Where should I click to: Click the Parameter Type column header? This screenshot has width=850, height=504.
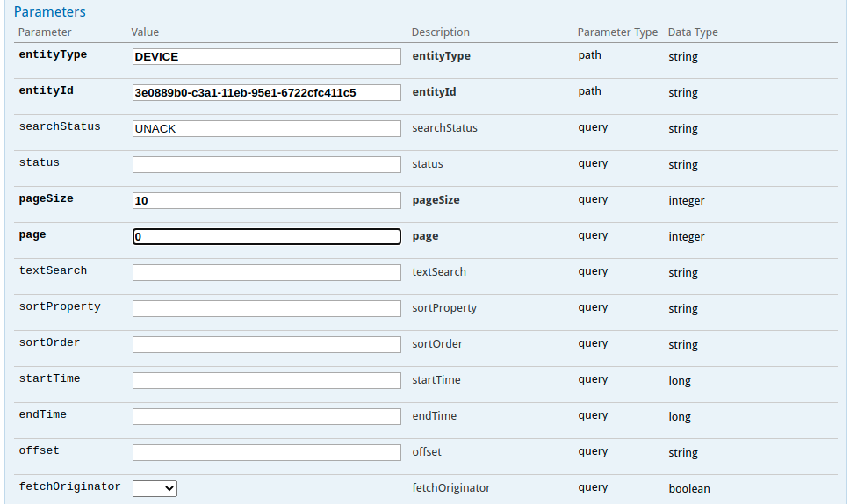pos(617,32)
